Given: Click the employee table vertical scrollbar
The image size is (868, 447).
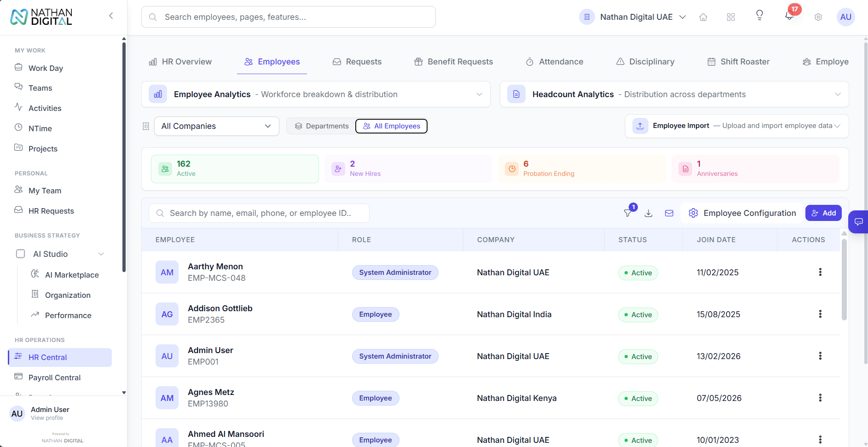Looking at the screenshot, I should [844, 279].
